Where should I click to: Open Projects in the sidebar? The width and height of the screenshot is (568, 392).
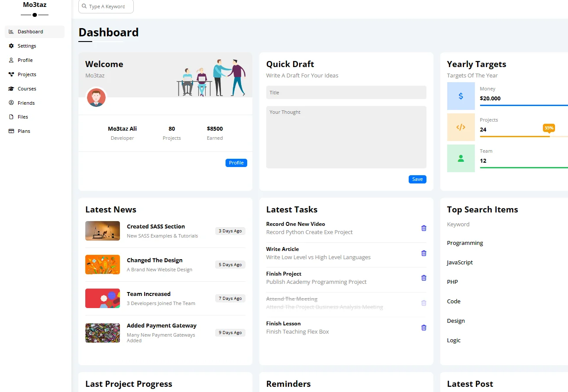pos(35,74)
